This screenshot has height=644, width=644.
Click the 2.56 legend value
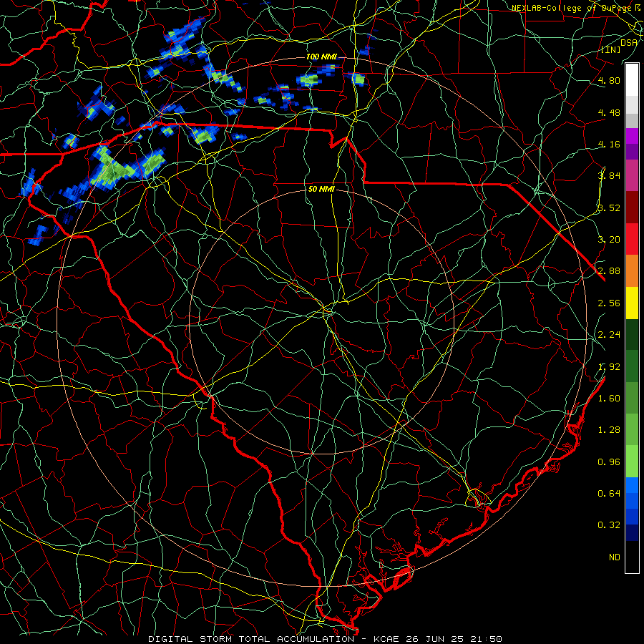[609, 303]
